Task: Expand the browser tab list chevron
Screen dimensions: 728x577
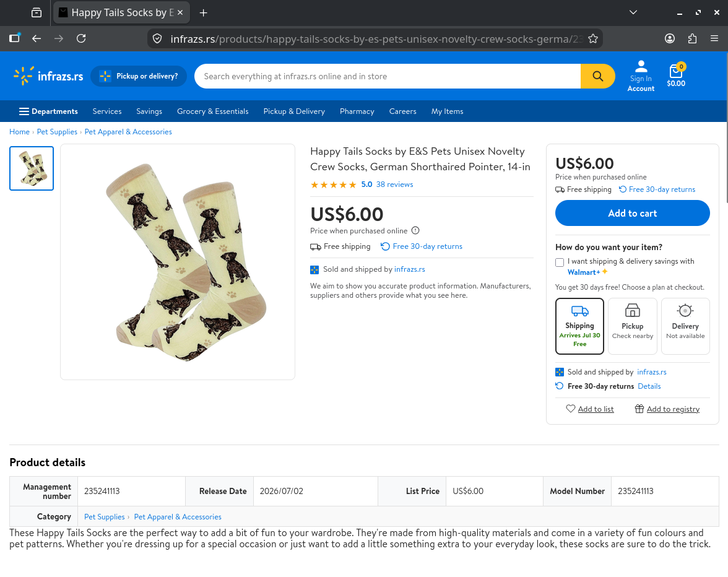Action: [633, 12]
